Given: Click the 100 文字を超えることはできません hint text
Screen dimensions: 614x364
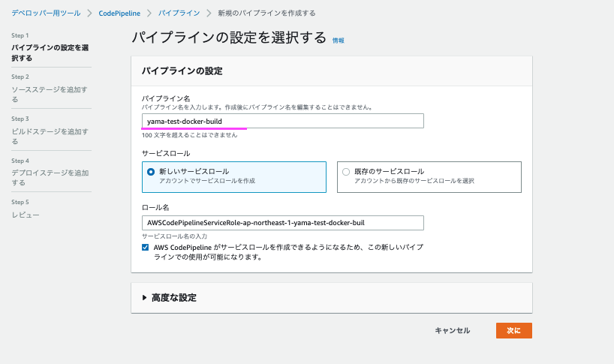Looking at the screenshot, I should [189, 135].
